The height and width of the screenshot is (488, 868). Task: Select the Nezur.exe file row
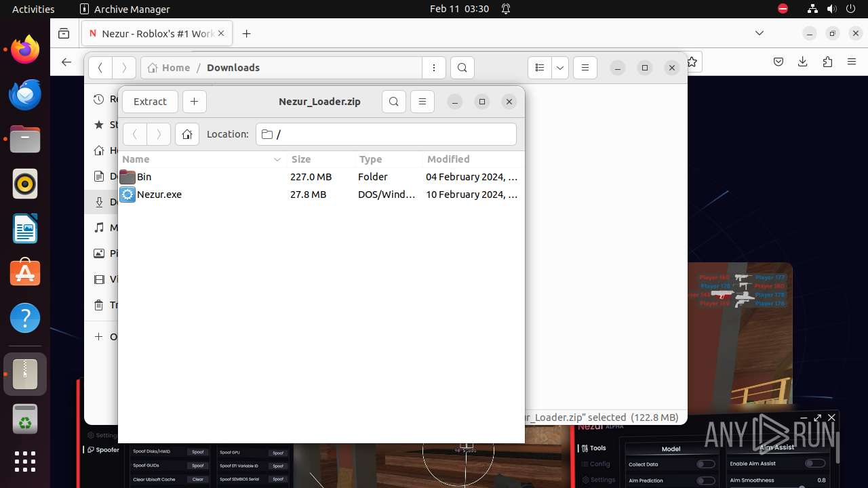321,195
